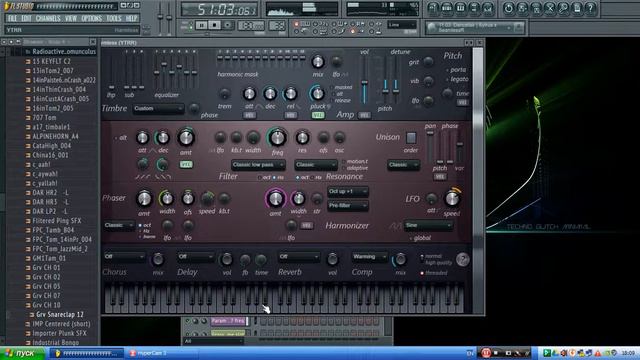This screenshot has width=640, height=360.
Task: Click the render/export round icon
Action: tap(536, 8)
